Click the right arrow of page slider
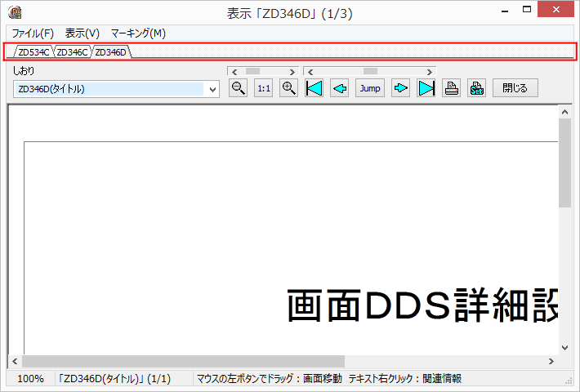Image resolution: width=580 pixels, height=392 pixels. coord(430,72)
